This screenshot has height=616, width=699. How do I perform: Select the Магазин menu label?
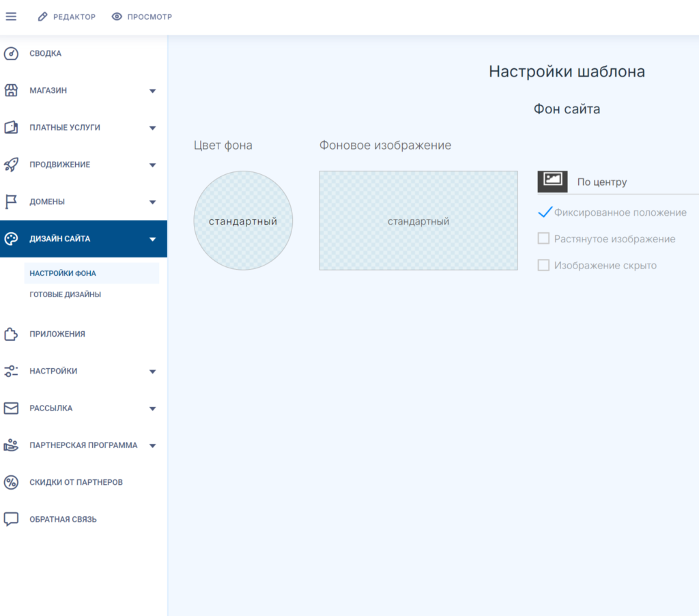(48, 91)
